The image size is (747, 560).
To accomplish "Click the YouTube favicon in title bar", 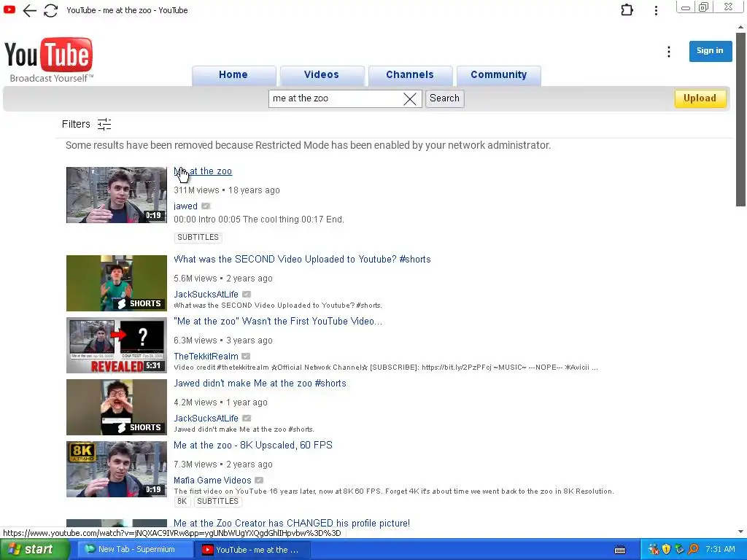I will pyautogui.click(x=9, y=9).
